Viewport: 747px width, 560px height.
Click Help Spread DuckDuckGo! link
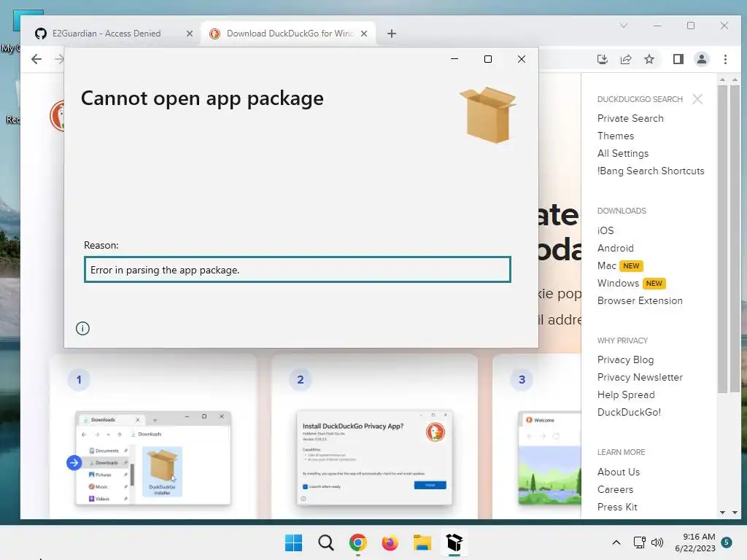point(630,403)
